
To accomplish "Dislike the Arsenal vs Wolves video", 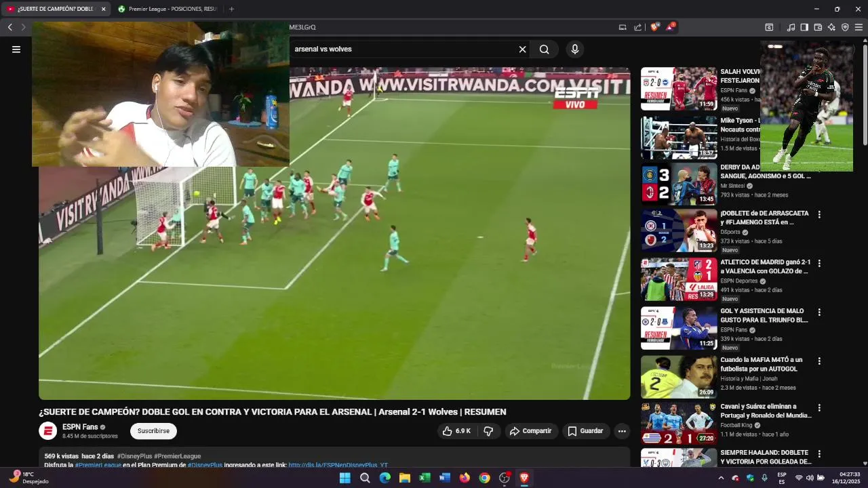I will pos(489,431).
